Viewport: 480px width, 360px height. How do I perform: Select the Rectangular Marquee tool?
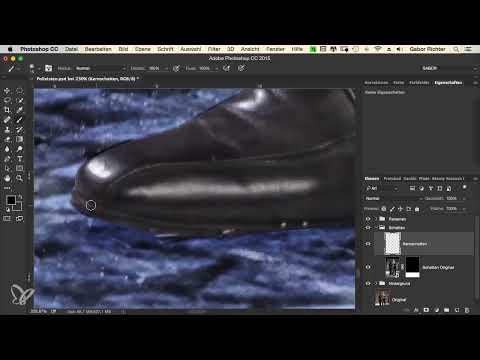coord(20,91)
